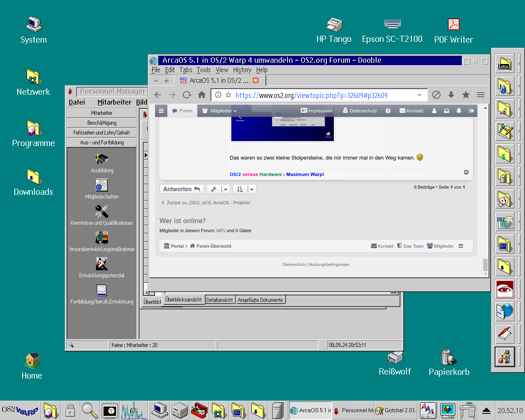Open the Lotus folder in the launchpad
Viewport: 525px width, 420px height.
tap(505, 64)
